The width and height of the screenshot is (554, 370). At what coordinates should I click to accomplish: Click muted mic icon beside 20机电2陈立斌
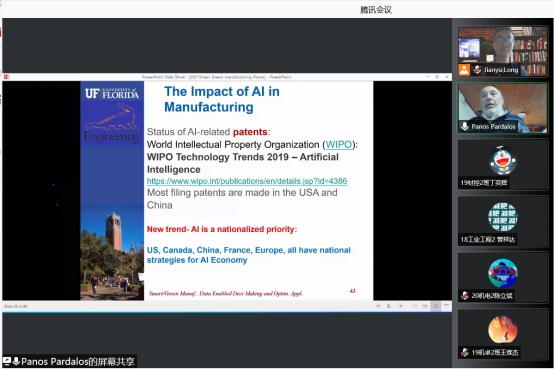(x=465, y=295)
